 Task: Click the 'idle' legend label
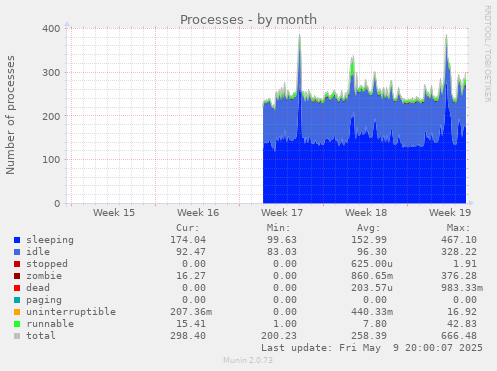coord(38,252)
